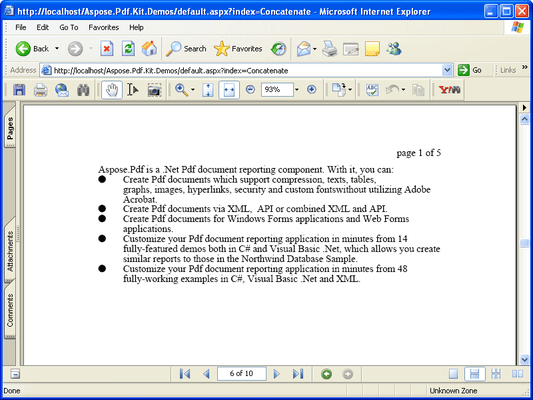Go to First Page button
This screenshot has width=533, height=400.
[185, 374]
